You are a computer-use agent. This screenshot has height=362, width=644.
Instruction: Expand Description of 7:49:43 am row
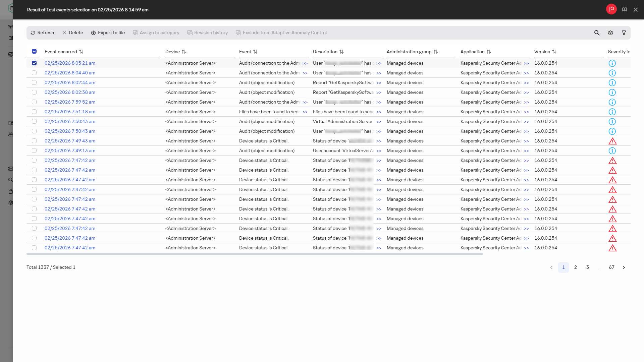pos(379,141)
